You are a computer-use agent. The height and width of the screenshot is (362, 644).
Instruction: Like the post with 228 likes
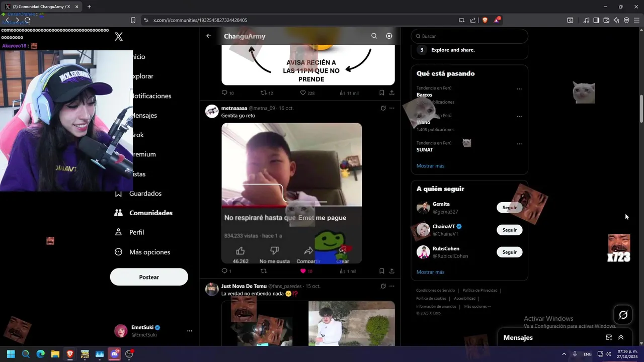click(x=307, y=93)
